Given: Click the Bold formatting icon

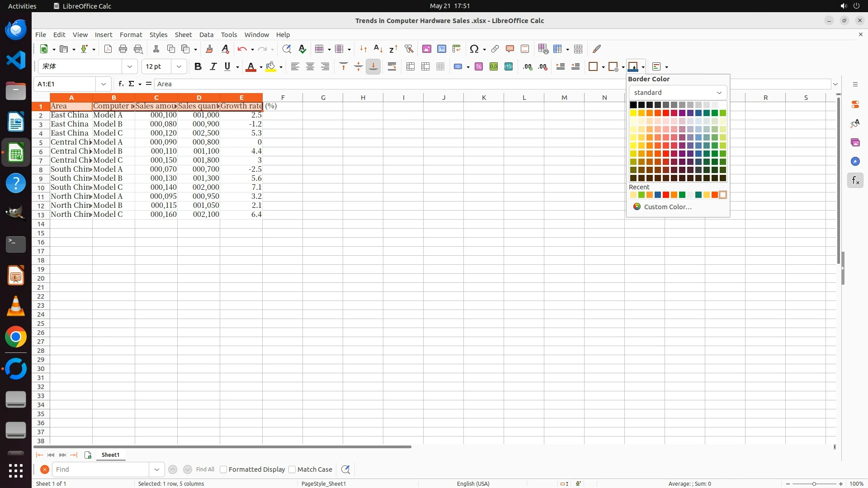Looking at the screenshot, I should click(198, 67).
